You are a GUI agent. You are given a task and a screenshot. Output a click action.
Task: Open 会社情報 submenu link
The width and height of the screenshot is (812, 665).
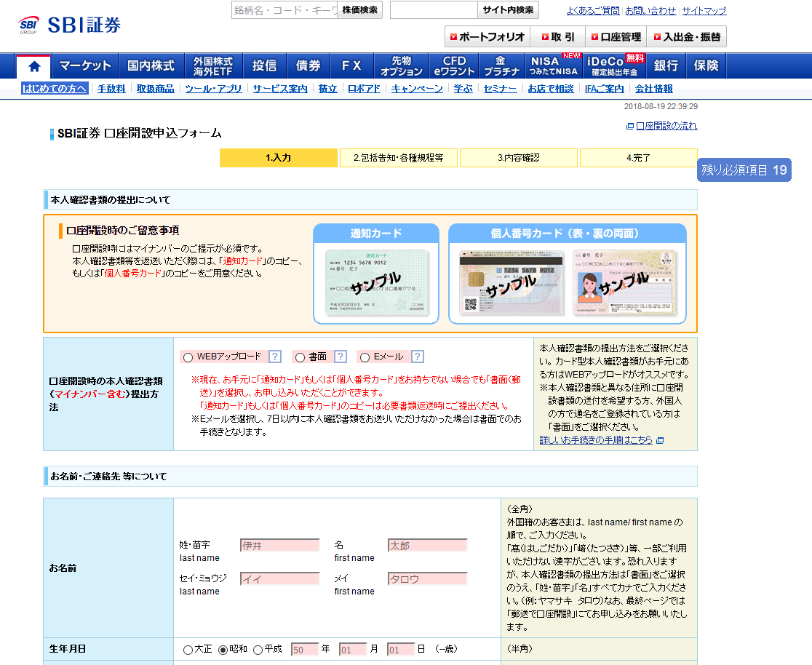654,89
